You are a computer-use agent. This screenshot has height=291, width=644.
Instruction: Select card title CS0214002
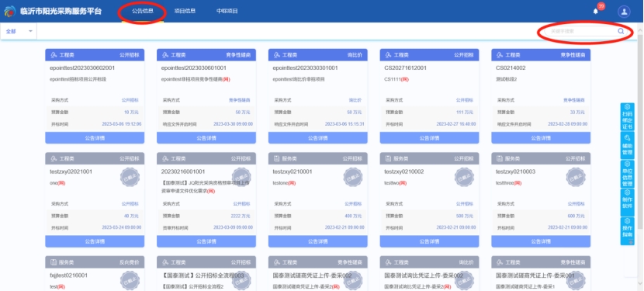click(x=511, y=68)
